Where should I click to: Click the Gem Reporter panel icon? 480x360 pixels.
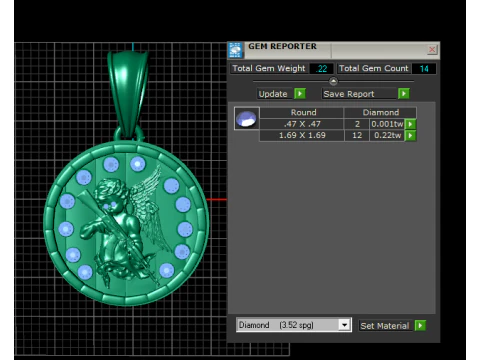coord(236,50)
